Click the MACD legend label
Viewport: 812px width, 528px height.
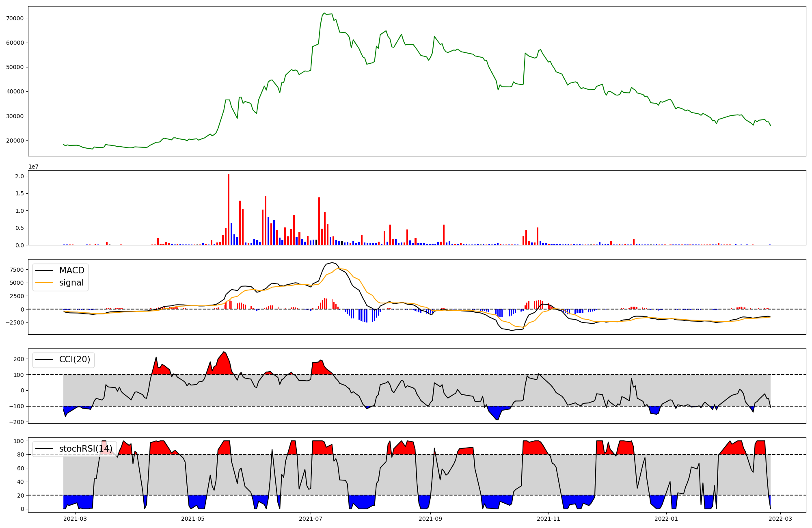[71, 270]
